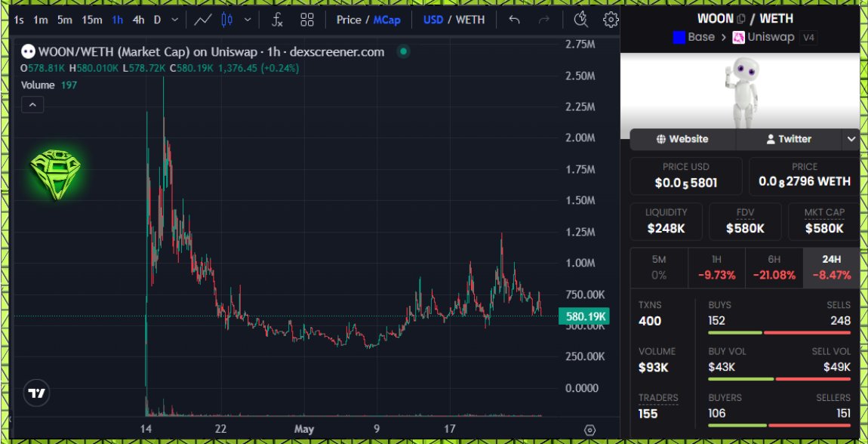Switch chart denomination to USD

433,20
